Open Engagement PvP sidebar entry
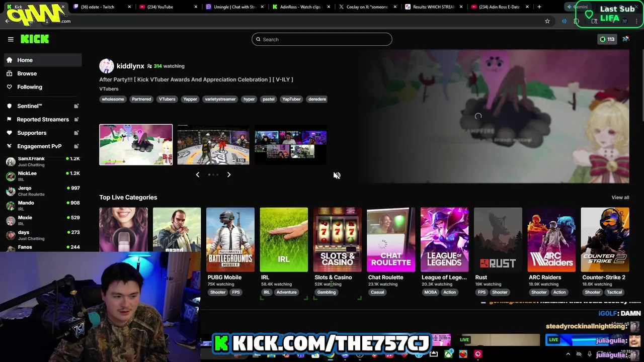This screenshot has height=362, width=644. pyautogui.click(x=43, y=146)
